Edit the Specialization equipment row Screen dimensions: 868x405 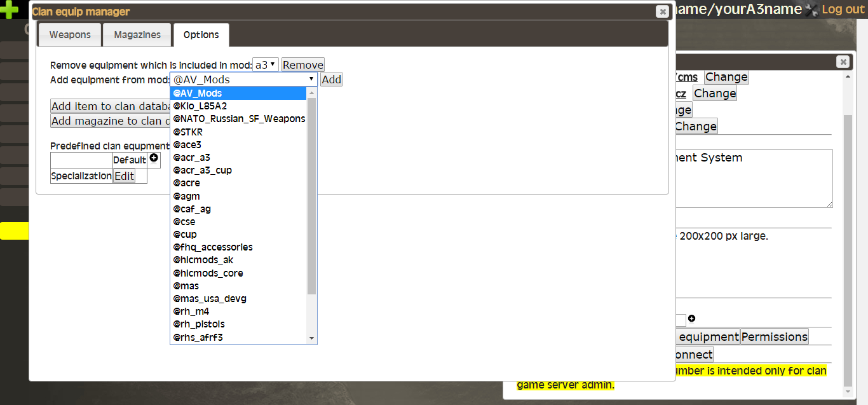pyautogui.click(x=124, y=176)
